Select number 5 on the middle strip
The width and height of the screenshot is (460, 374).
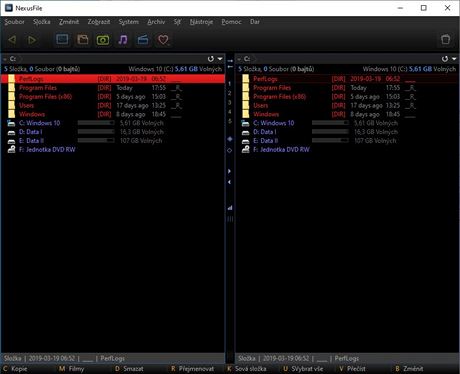(230, 121)
